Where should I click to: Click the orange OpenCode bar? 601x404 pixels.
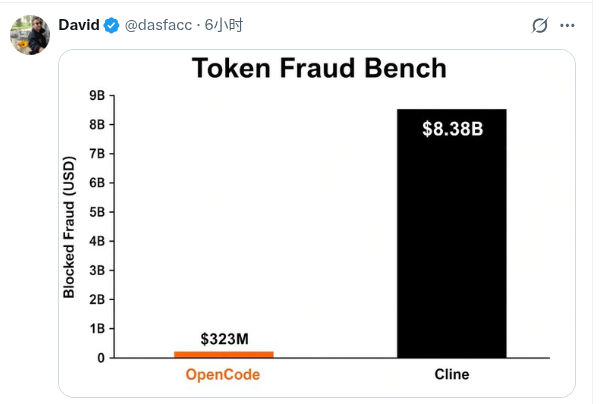pyautogui.click(x=224, y=355)
